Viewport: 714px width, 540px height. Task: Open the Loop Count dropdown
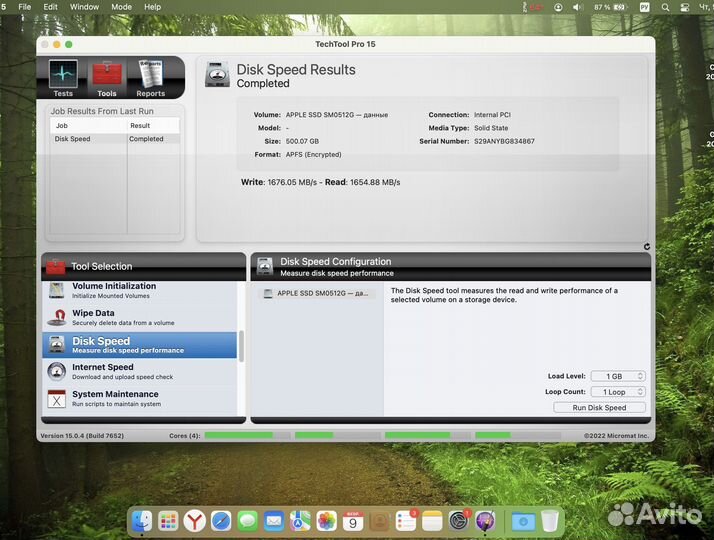[618, 392]
